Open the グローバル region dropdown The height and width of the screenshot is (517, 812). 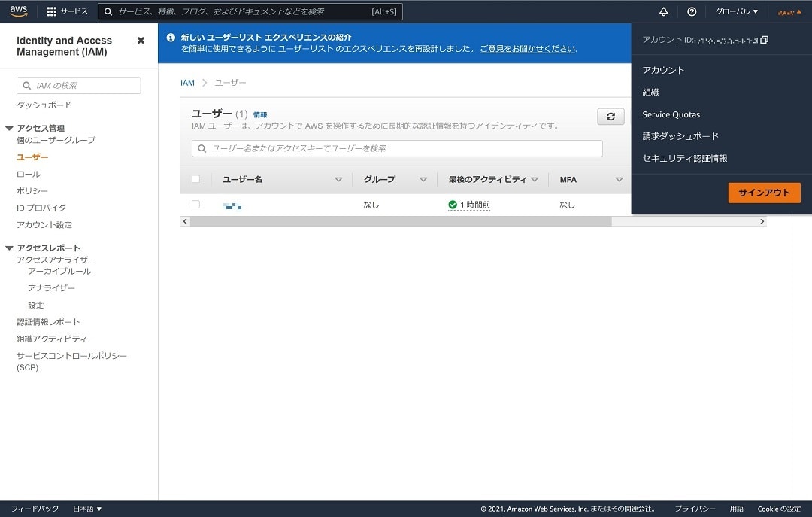pyautogui.click(x=736, y=11)
